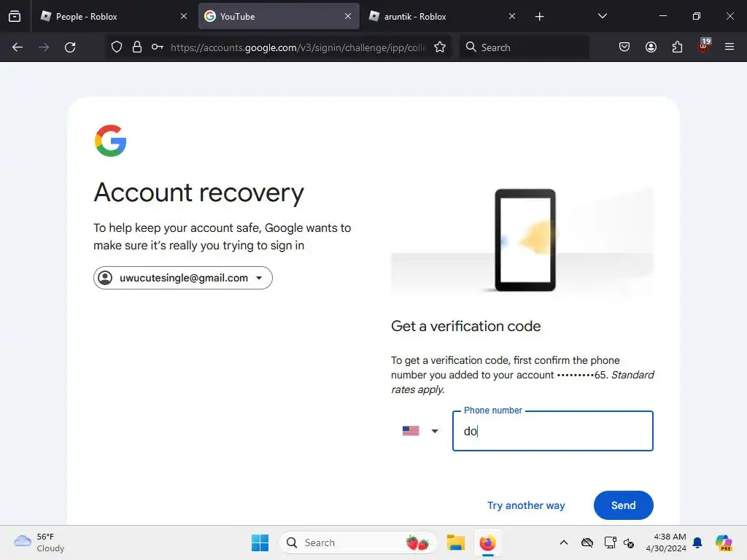747x560 pixels.
Task: Click the taskbar Search box
Action: coord(357,542)
